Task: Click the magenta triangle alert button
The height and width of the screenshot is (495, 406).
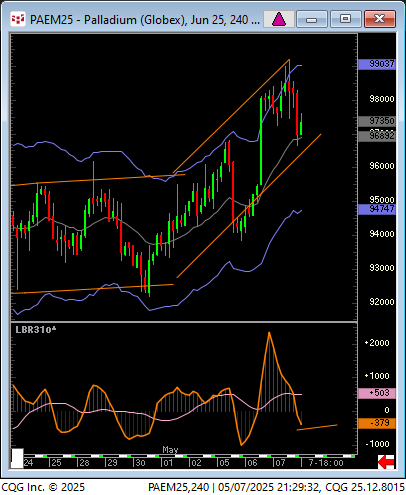Action: point(279,19)
